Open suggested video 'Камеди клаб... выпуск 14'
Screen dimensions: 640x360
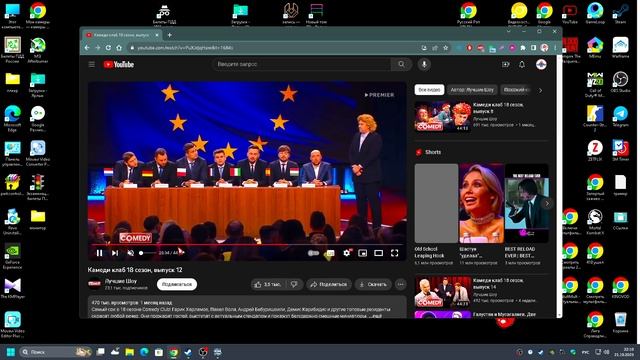pos(481,292)
